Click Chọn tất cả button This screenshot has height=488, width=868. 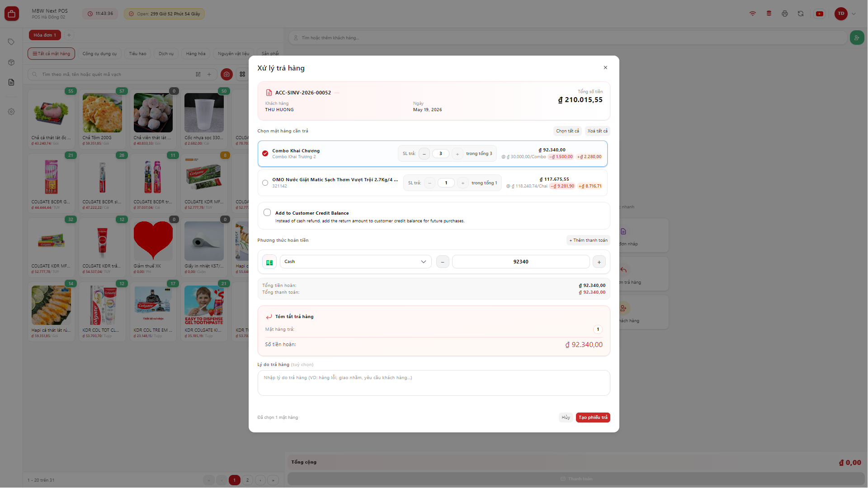click(x=567, y=131)
